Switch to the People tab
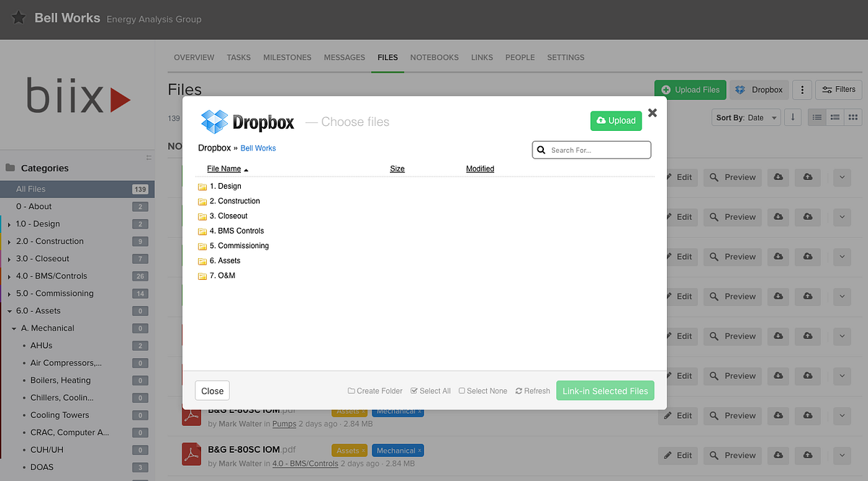Screen dimensions: 868x481 click(520, 57)
